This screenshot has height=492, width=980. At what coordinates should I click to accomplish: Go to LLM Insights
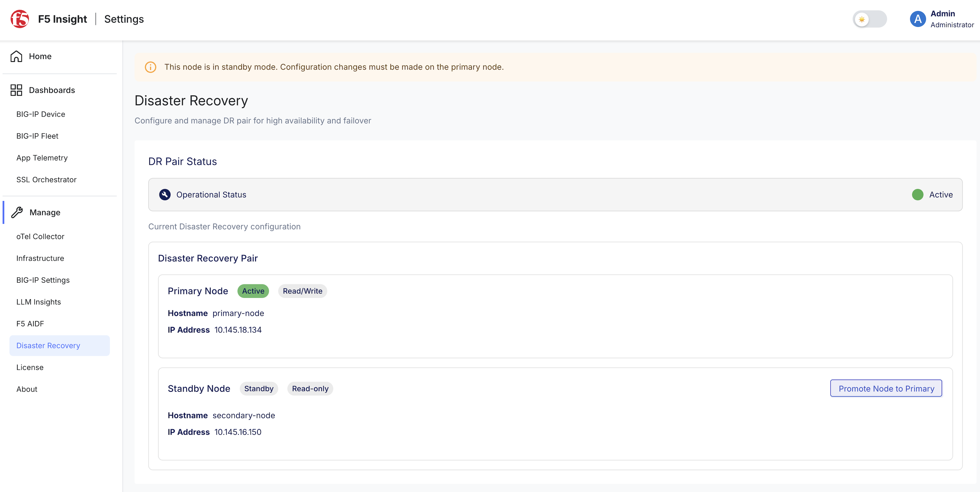38,302
